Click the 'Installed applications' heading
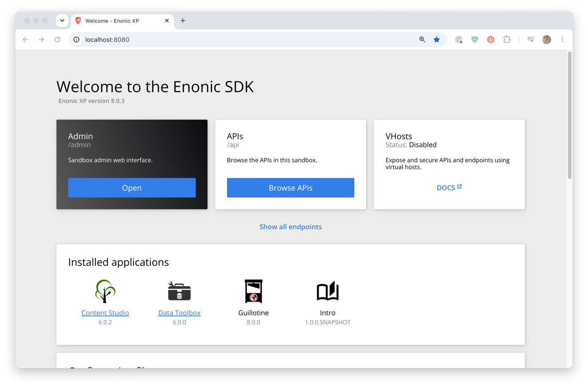Image resolution: width=588 pixels, height=387 pixels. [x=118, y=262]
